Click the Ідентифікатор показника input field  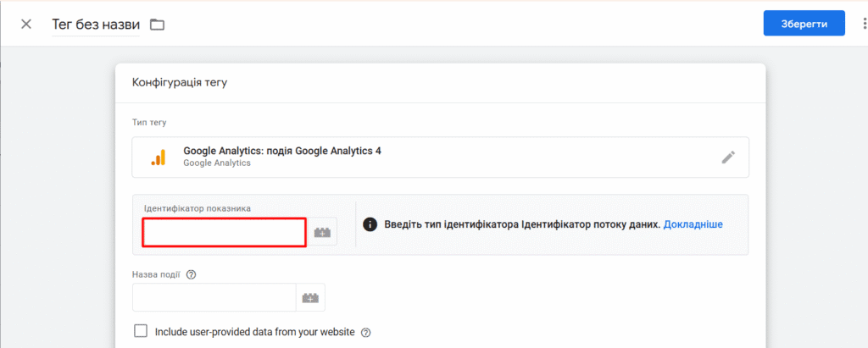click(x=224, y=232)
